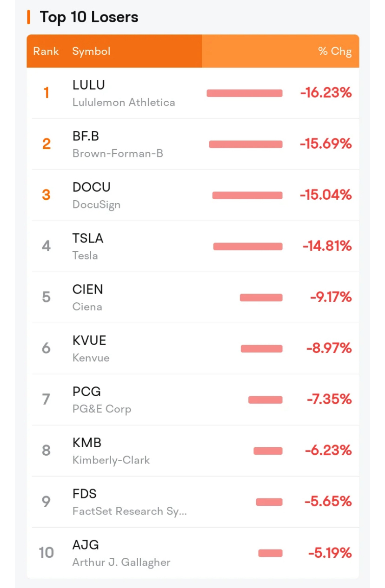
Task: Open the LULU Lululemon Athletica row
Action: pos(192,93)
